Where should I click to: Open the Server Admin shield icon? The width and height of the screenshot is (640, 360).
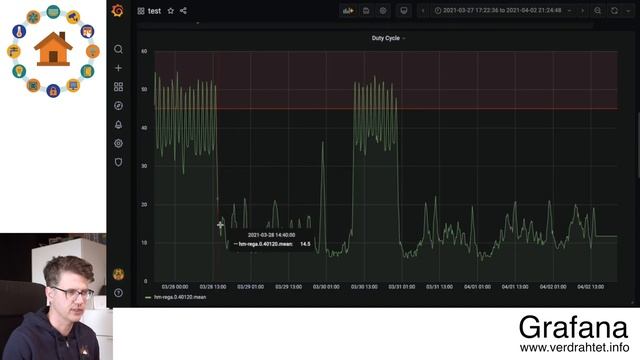[x=118, y=162]
